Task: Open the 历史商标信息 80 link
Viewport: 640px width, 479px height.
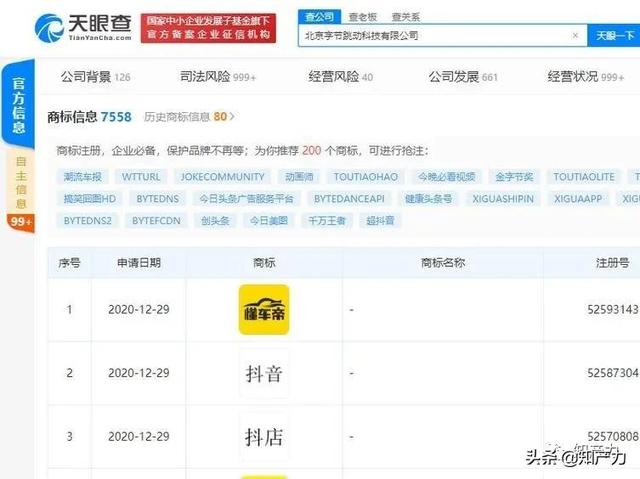Action: tap(189, 117)
